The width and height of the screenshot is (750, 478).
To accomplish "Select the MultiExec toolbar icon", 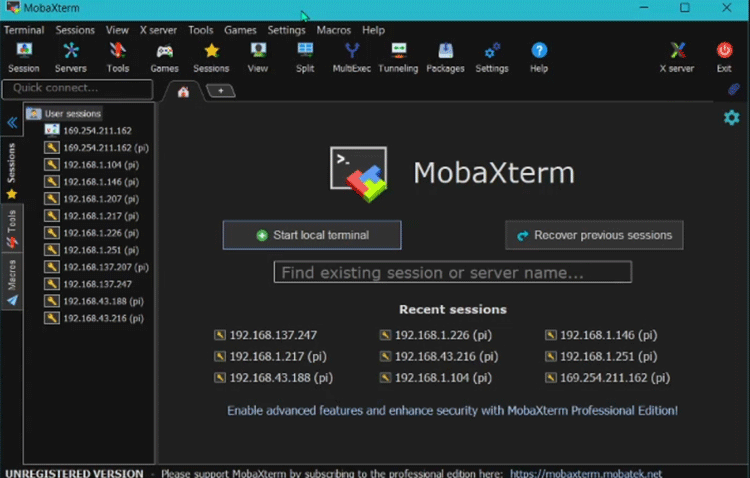I will (352, 57).
